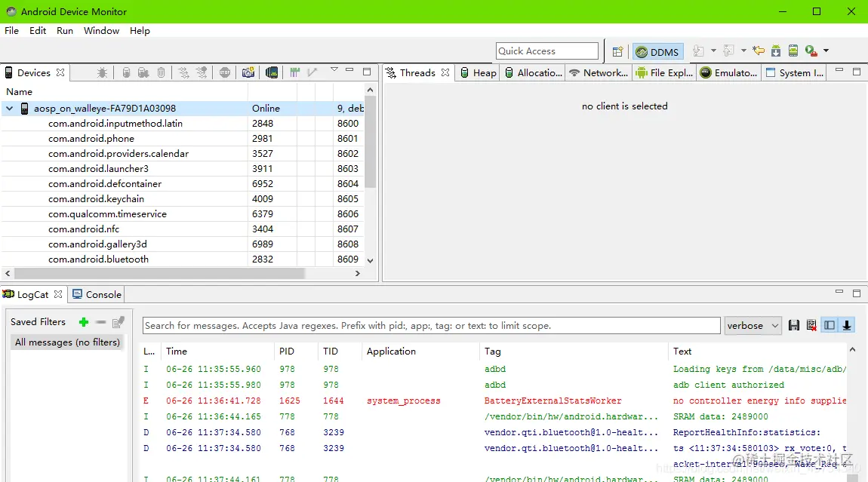Maximize the LogCat panel
The height and width of the screenshot is (482, 868).
coord(857,293)
